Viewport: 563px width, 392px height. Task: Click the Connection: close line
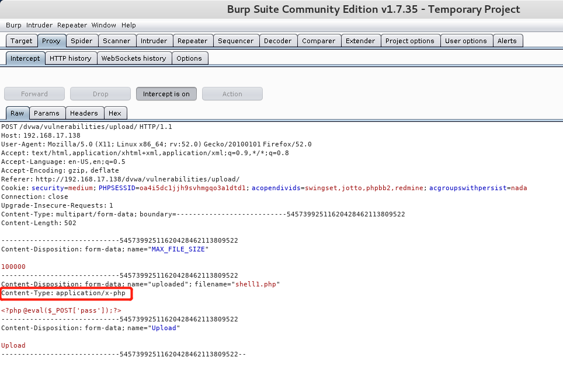[34, 197]
